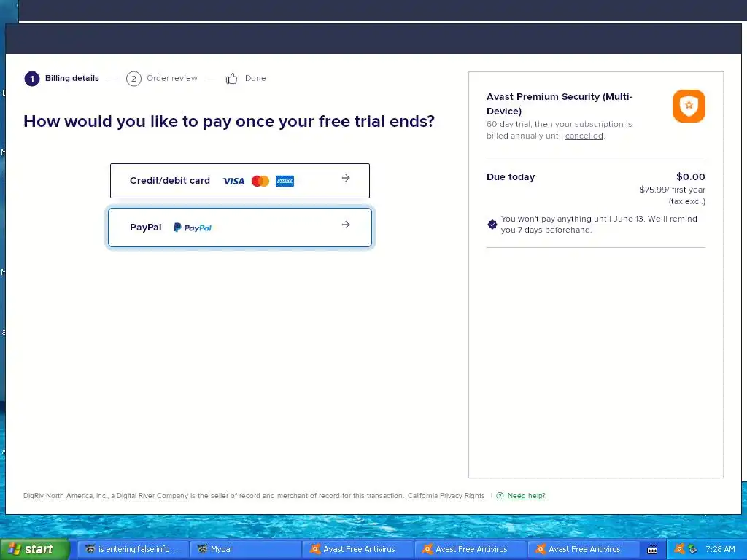This screenshot has height=560, width=747.
Task: Choose the PayPal payment option button
Action: click(239, 227)
